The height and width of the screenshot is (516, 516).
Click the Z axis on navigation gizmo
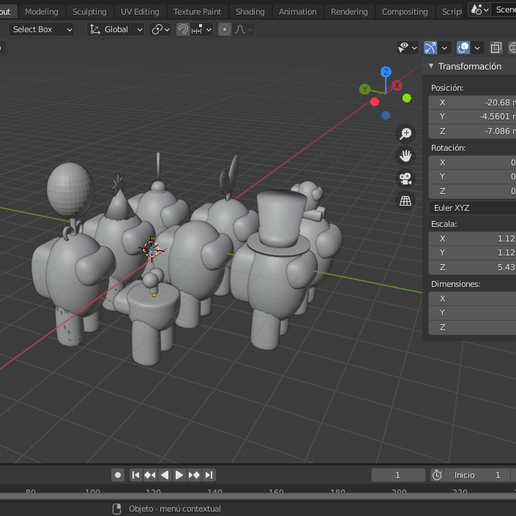[386, 72]
